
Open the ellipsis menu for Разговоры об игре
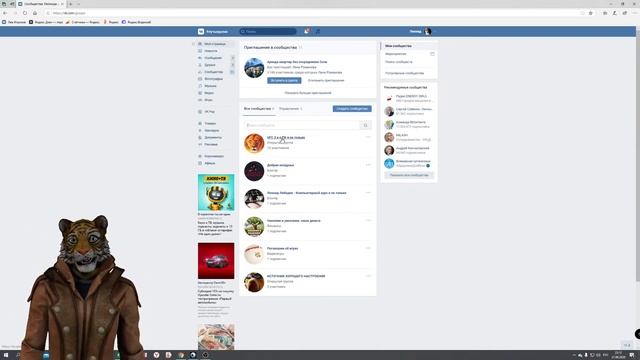pyautogui.click(x=368, y=248)
